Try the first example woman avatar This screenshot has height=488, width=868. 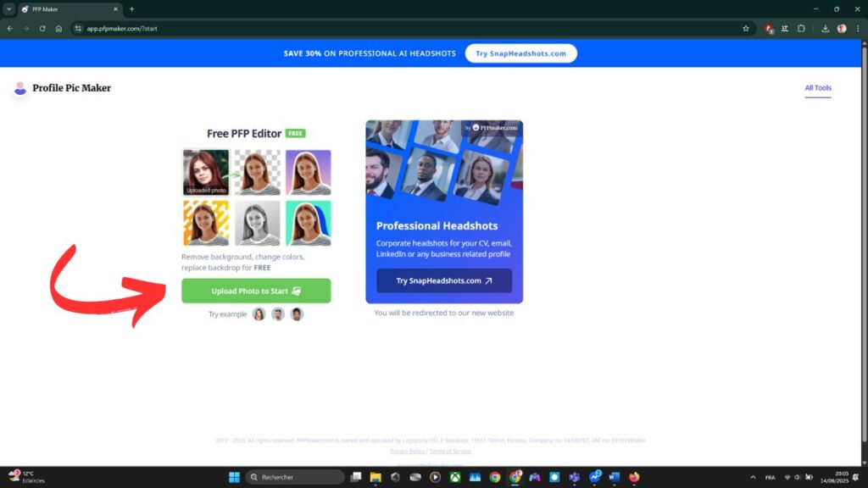point(259,314)
